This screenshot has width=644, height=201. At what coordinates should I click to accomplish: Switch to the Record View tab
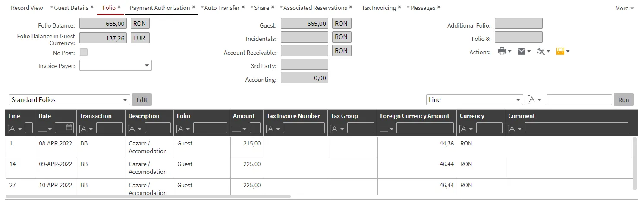point(27,8)
